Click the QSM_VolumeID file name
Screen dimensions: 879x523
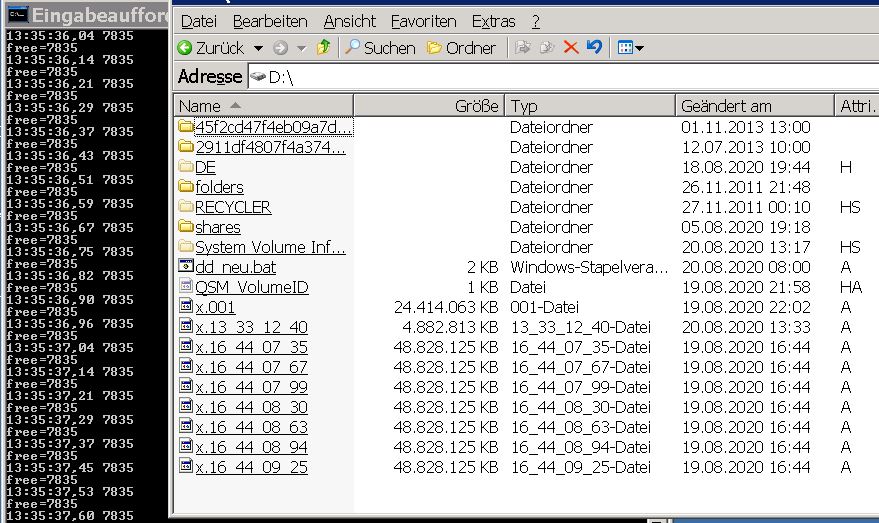tap(252, 287)
